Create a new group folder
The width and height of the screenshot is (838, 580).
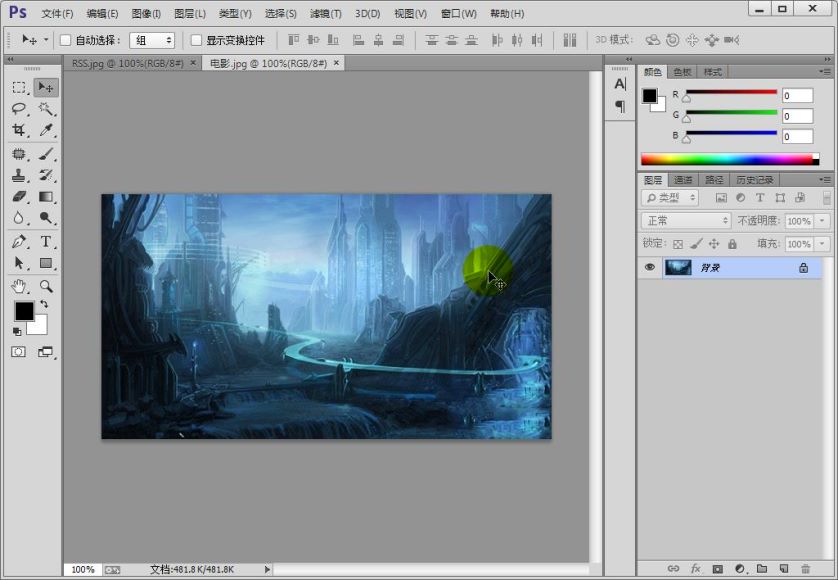762,569
